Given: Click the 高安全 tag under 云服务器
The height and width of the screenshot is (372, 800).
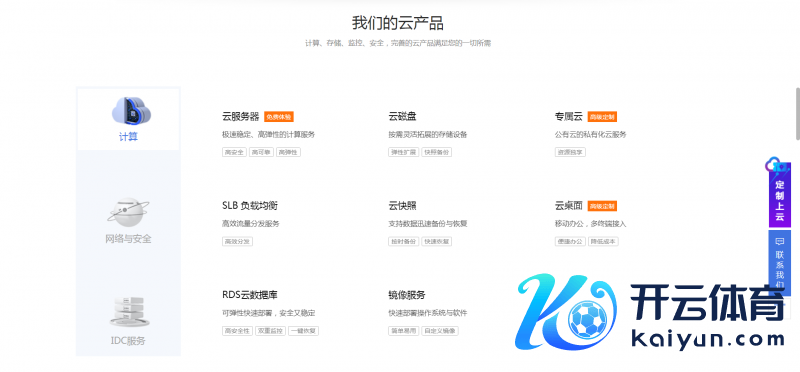Looking at the screenshot, I should 234,152.
